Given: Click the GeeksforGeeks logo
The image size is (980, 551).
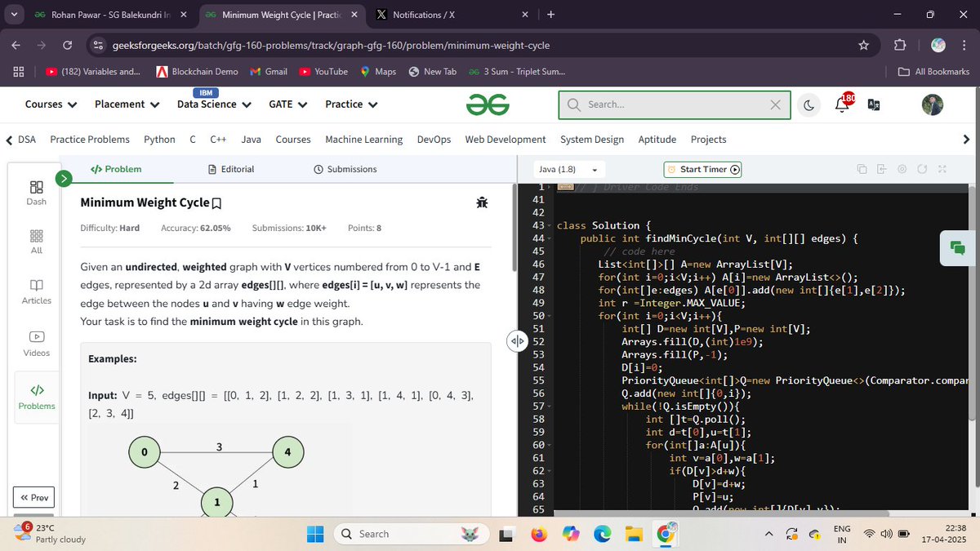Looking at the screenshot, I should coord(488,104).
